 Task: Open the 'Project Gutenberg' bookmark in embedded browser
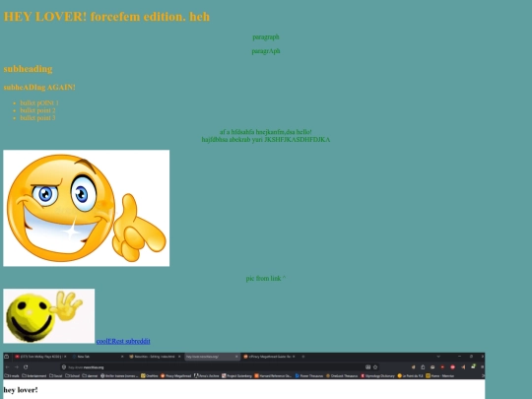237,376
